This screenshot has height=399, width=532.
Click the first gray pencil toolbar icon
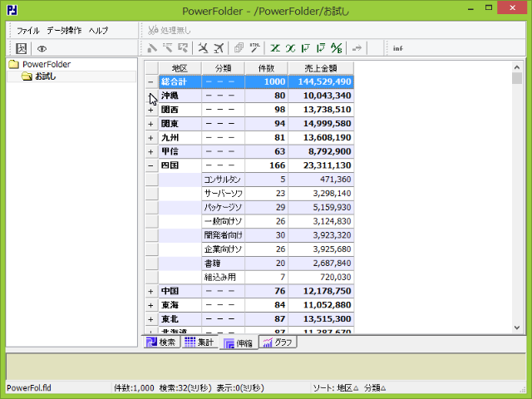pos(152,48)
